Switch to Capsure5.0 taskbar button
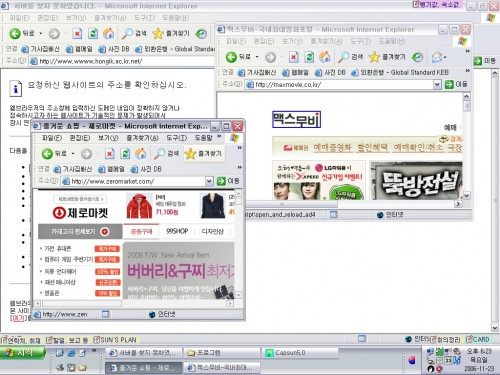 coord(301,353)
